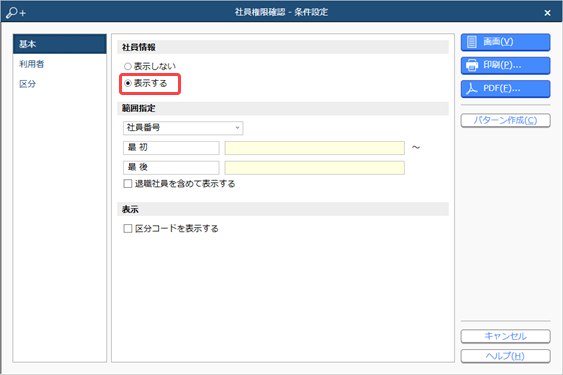Open the 社員番号 dropdown
The image size is (563, 375).
tap(183, 128)
